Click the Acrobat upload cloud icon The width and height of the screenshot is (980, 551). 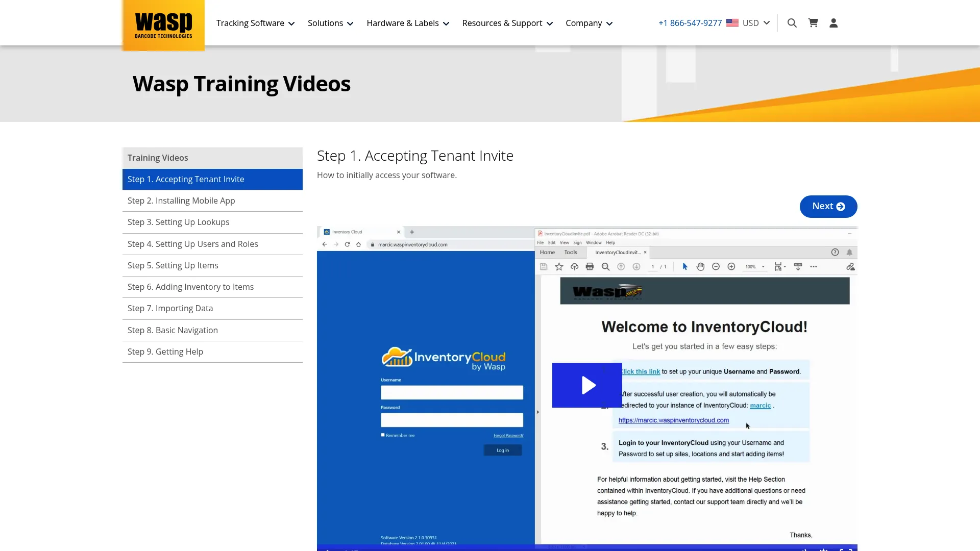click(574, 266)
